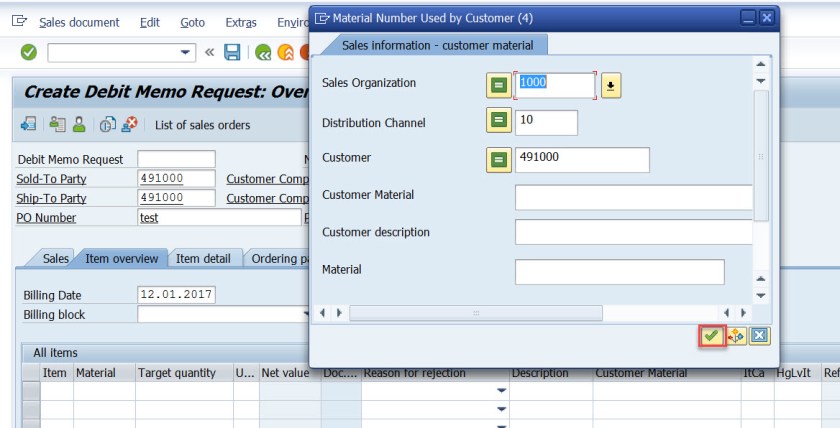Click the Distribution Channel equals option icon
The width and height of the screenshot is (840, 428).
click(497, 122)
